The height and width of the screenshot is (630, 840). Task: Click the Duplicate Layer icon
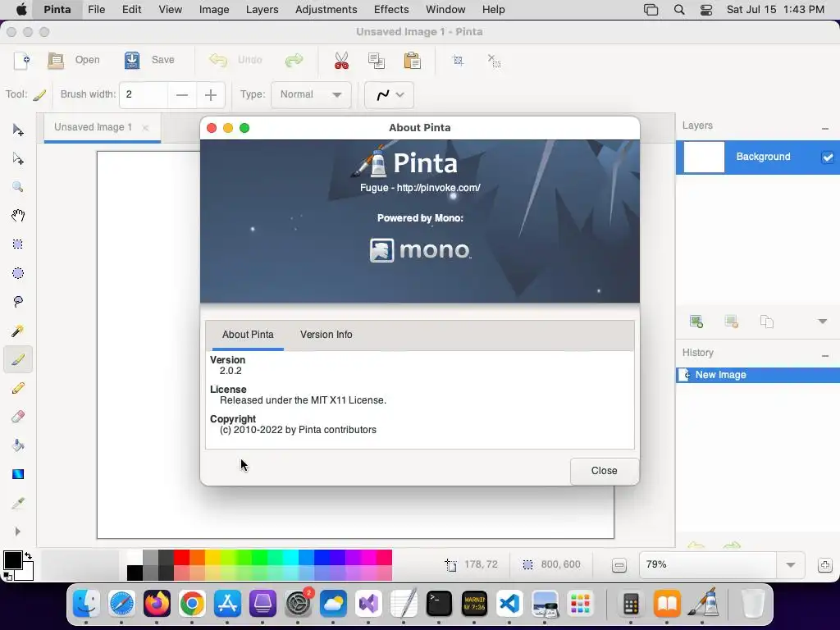(767, 322)
